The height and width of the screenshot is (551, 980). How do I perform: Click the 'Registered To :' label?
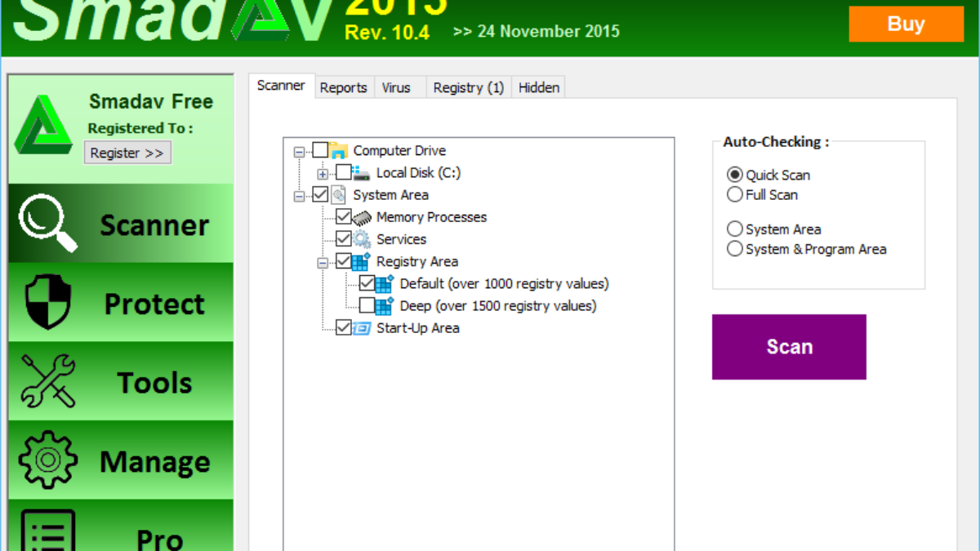[140, 128]
